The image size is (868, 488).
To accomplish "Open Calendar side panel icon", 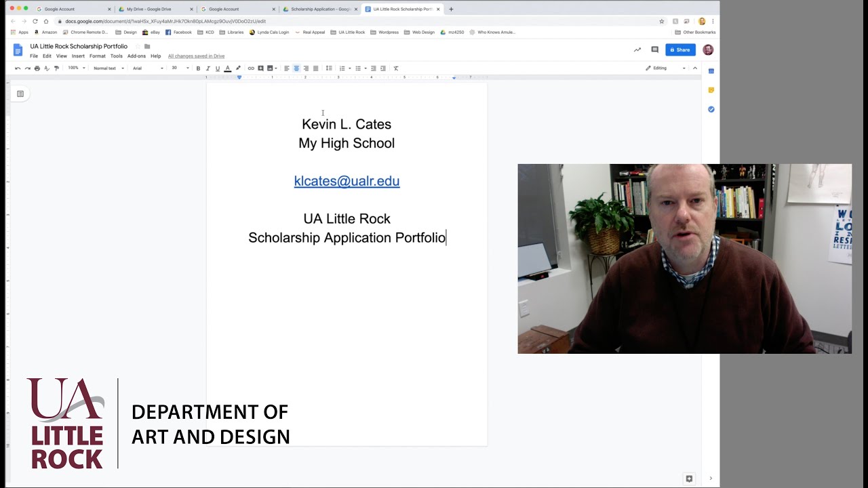I will [x=711, y=71].
